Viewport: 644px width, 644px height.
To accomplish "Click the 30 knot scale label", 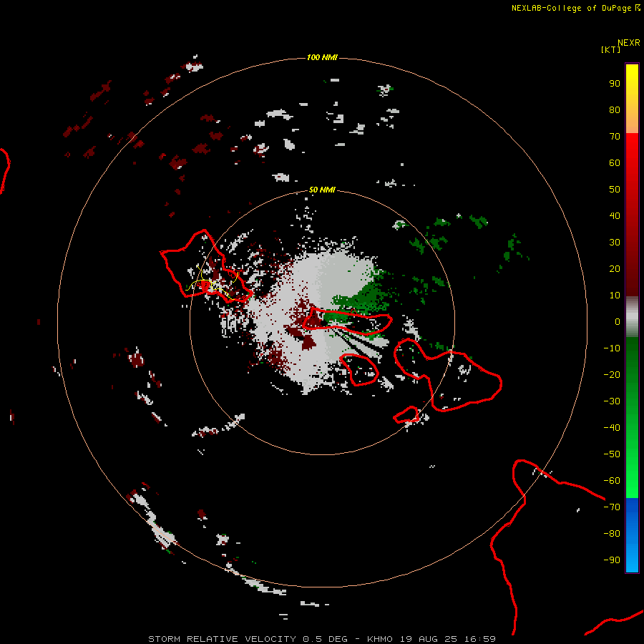I will click(x=615, y=243).
